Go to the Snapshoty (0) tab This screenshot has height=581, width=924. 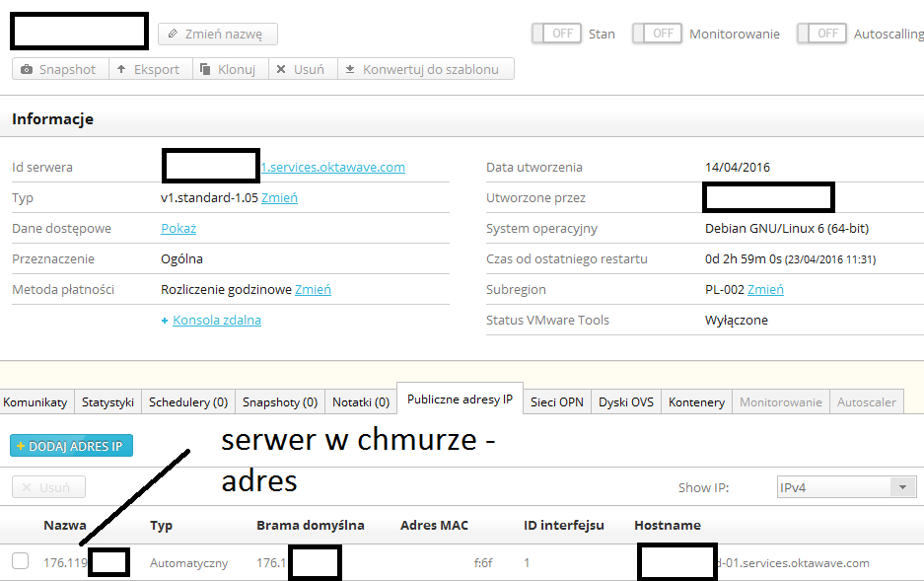point(280,401)
